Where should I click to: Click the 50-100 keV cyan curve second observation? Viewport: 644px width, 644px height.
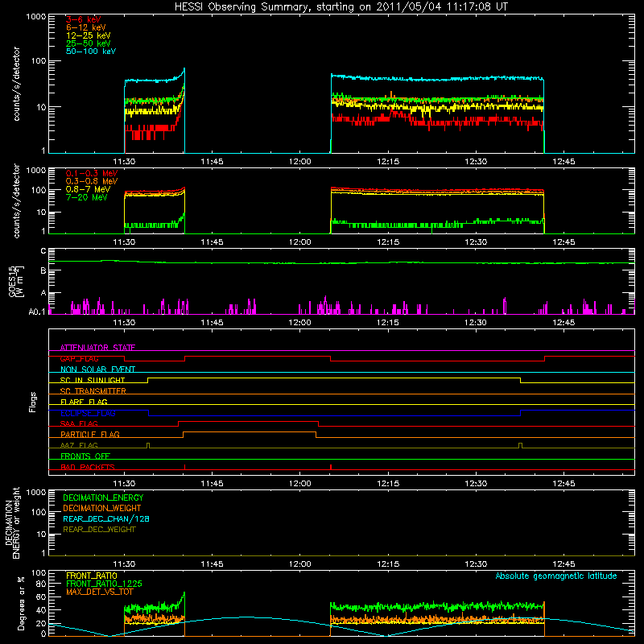pyautogui.click(x=437, y=78)
